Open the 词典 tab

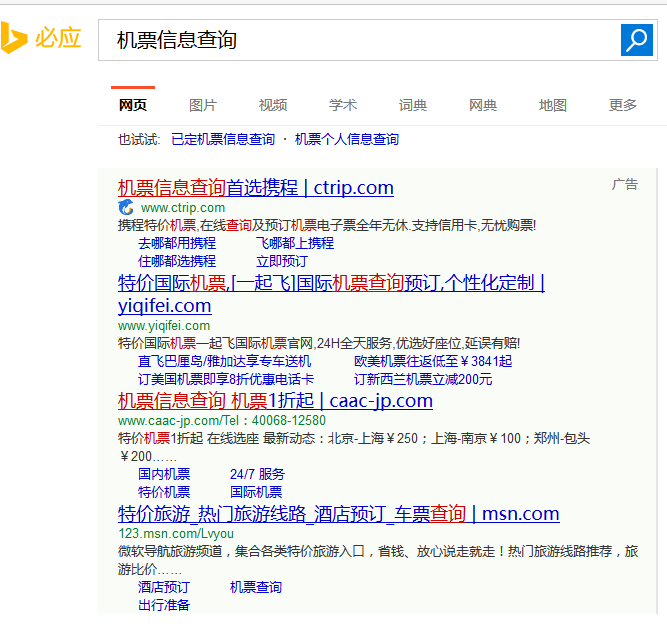click(413, 105)
